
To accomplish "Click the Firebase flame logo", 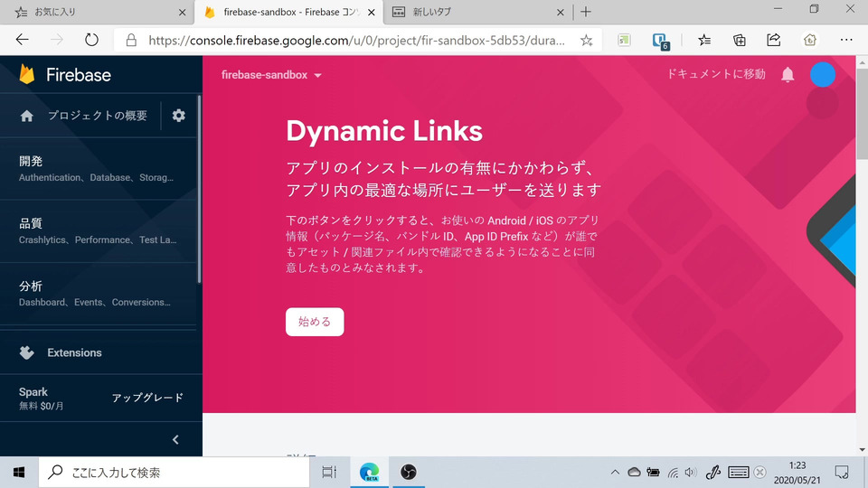I will tap(26, 74).
